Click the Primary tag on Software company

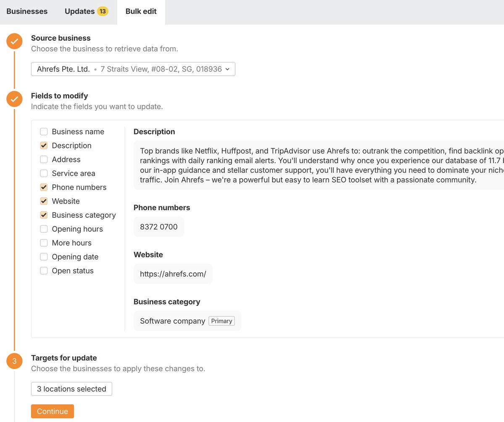coord(222,321)
